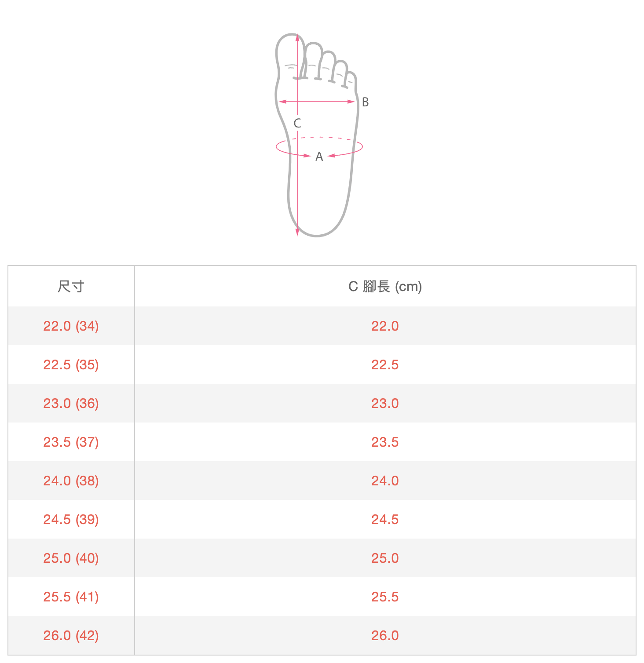Click foot length value 23.5
644x663 pixels.
pyautogui.click(x=385, y=442)
